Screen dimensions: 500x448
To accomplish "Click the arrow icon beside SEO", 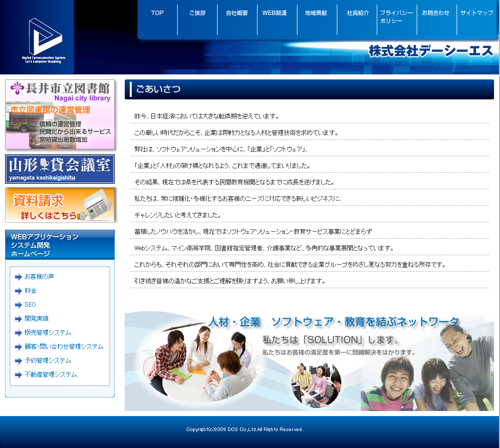I will 18,305.
